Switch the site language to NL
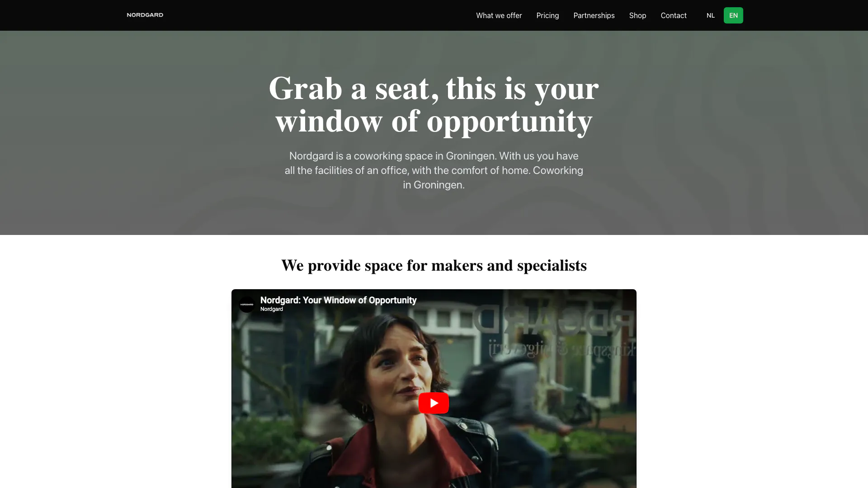This screenshot has width=868, height=488. coord(711,15)
